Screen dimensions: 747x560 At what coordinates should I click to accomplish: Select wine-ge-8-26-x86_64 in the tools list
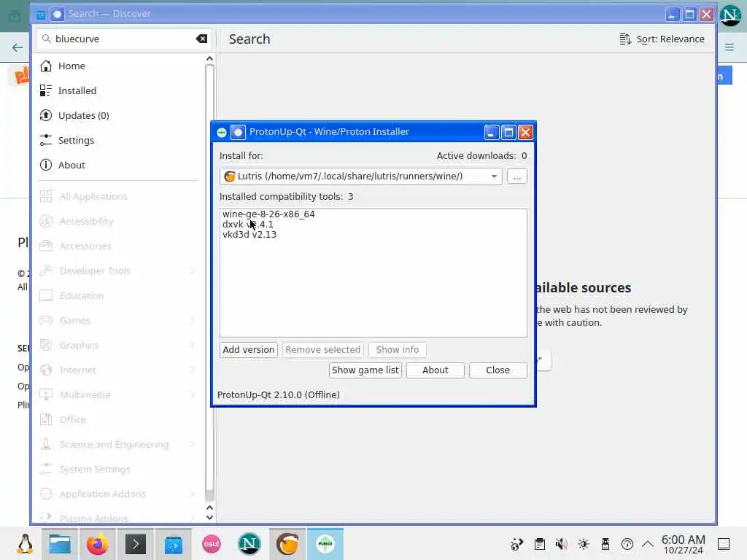[268, 214]
